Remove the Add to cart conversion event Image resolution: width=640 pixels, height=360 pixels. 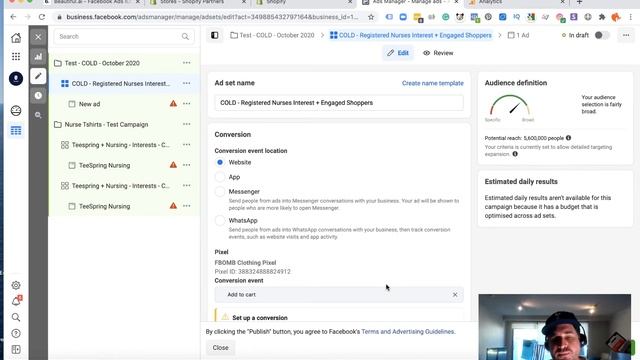(455, 295)
